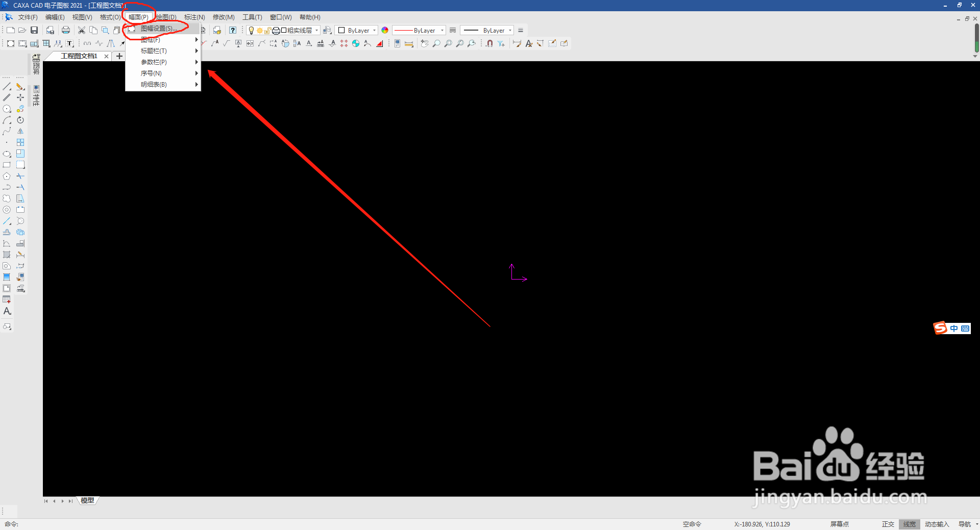The image size is (980, 530).
Task: Toggle the layer freeze sun icon
Action: [x=260, y=31]
